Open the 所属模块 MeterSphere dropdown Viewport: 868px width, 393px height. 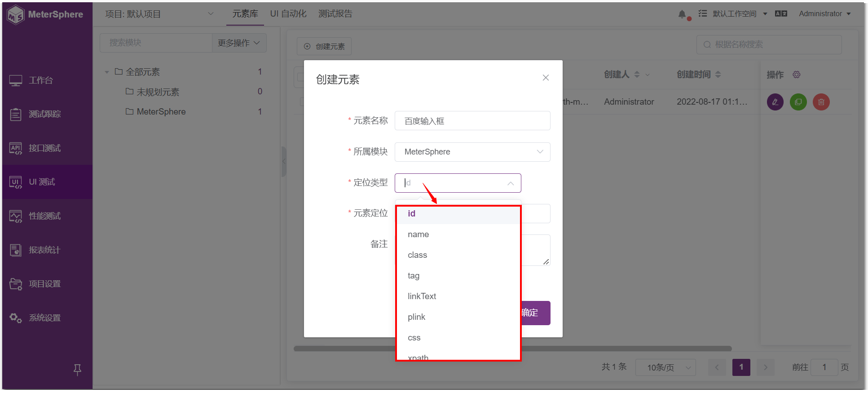tap(472, 152)
